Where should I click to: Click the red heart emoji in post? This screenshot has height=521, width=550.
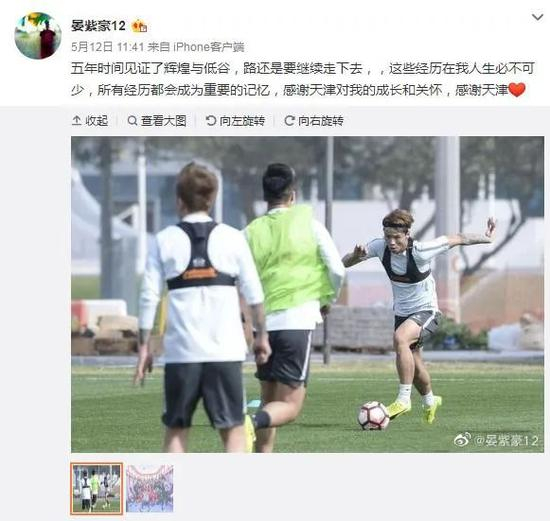(517, 90)
